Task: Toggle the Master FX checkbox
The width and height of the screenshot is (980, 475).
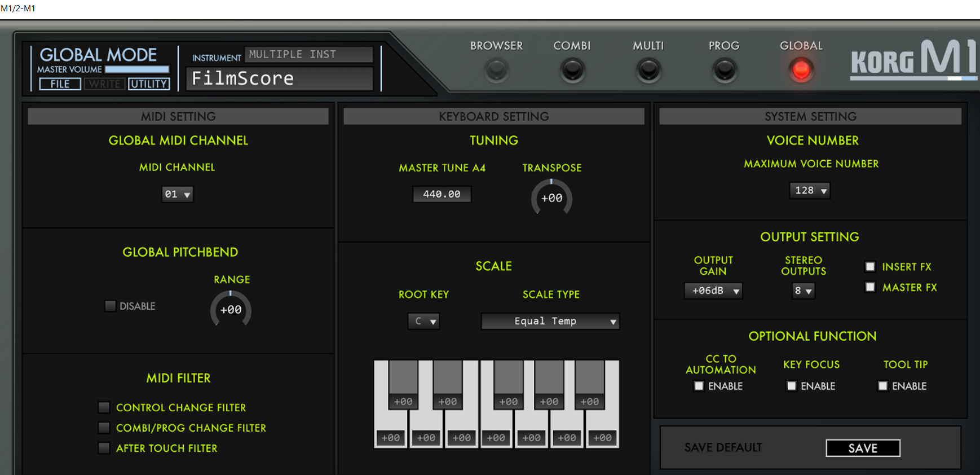Action: pyautogui.click(x=870, y=287)
